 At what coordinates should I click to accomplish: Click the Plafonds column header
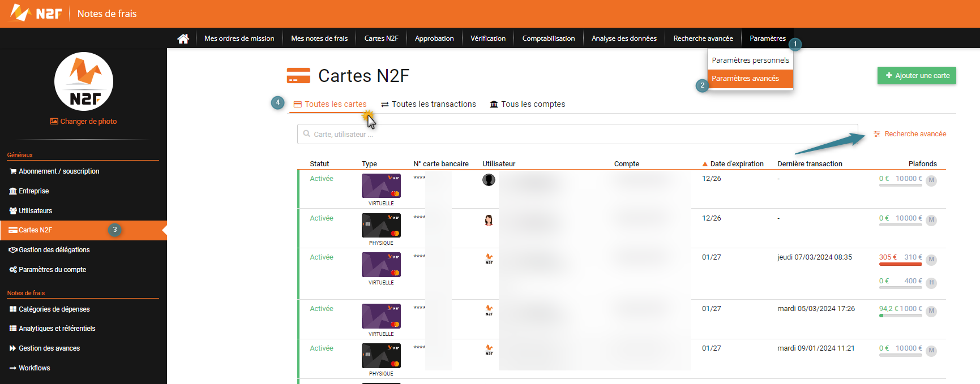click(923, 164)
